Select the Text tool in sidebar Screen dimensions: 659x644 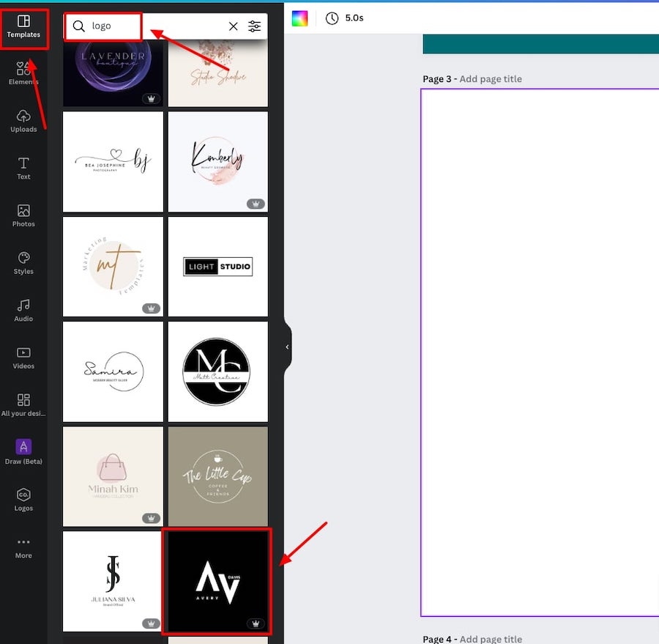tap(23, 168)
